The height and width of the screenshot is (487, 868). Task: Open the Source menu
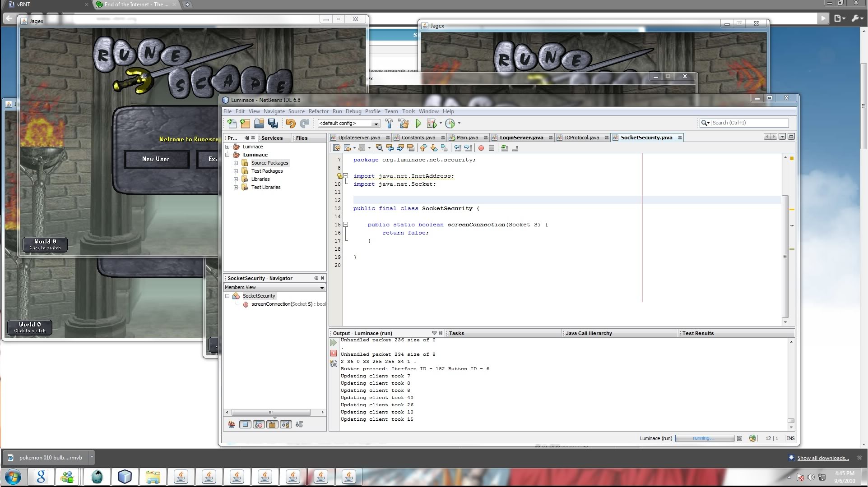296,111
